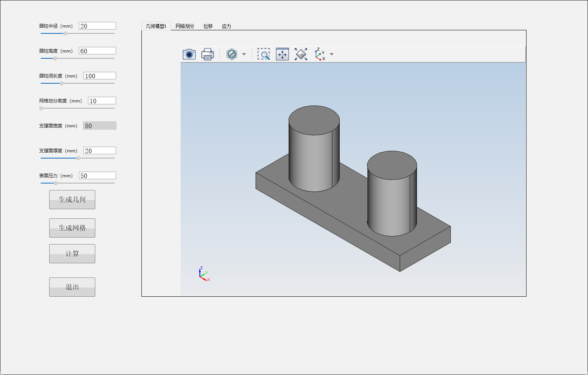Click the hexagon display style icon

pos(232,54)
